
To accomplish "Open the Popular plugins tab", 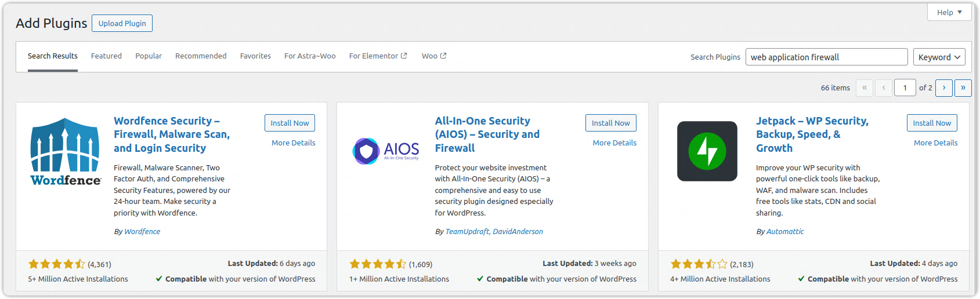I will [x=149, y=56].
